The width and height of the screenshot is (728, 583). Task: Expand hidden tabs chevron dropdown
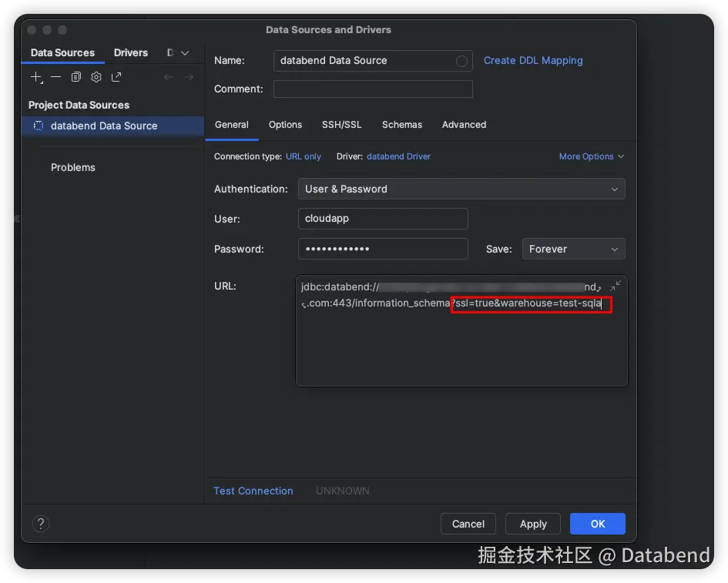(185, 53)
